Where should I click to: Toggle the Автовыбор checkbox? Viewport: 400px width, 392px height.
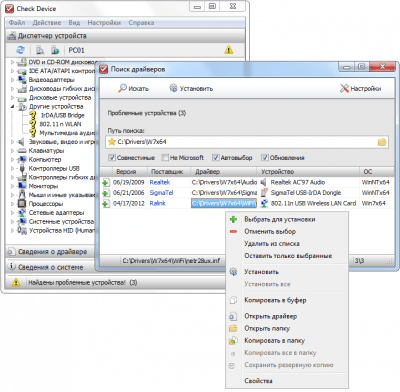(216, 157)
